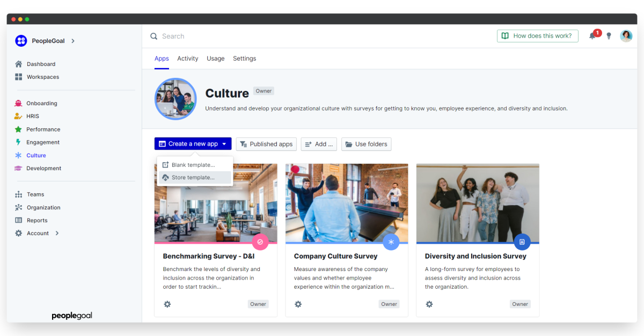Screen dimensions: 644x336
Task: Click the Published apps filter button
Action: (x=267, y=144)
